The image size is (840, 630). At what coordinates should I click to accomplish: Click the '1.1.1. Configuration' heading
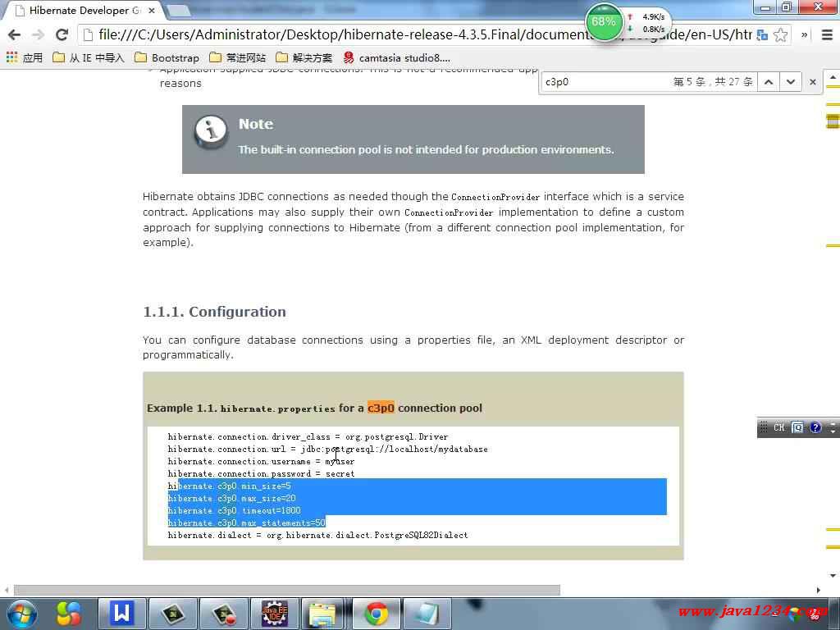(214, 311)
